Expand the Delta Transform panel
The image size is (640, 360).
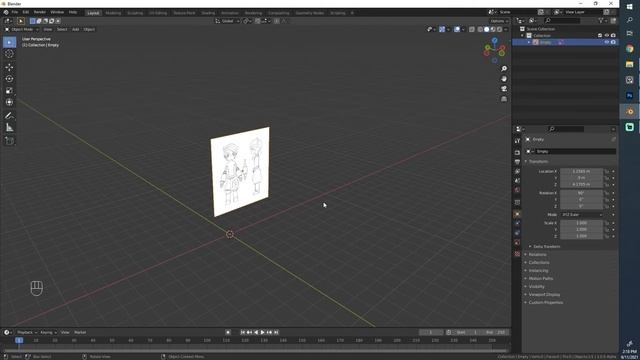(x=546, y=247)
